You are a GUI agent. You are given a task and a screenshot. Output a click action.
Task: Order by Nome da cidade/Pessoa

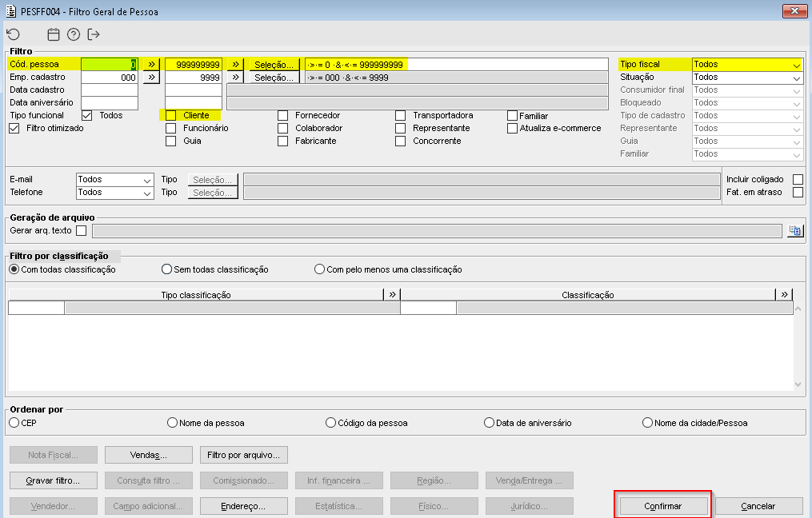pos(647,423)
